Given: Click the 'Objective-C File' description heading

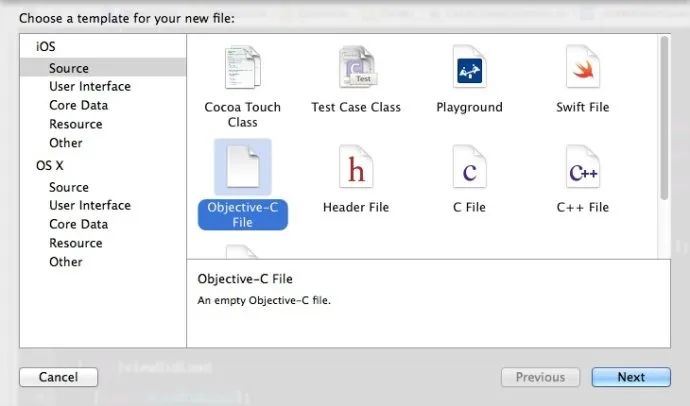Looking at the screenshot, I should tap(245, 279).
